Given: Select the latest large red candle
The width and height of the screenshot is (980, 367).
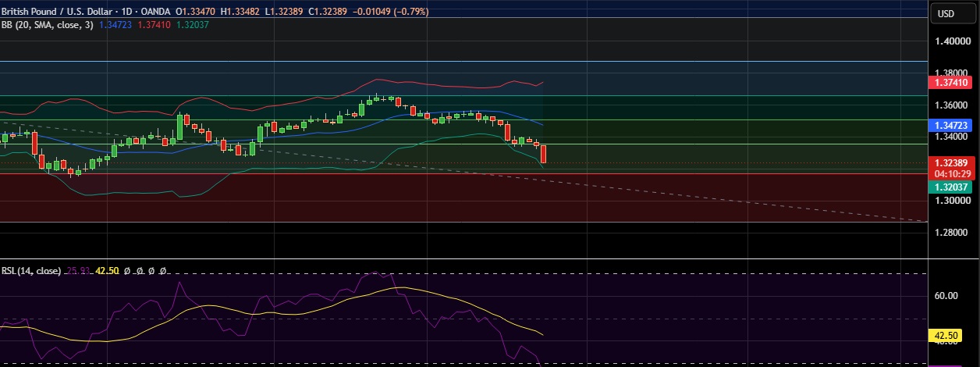Looking at the screenshot, I should coord(543,154).
